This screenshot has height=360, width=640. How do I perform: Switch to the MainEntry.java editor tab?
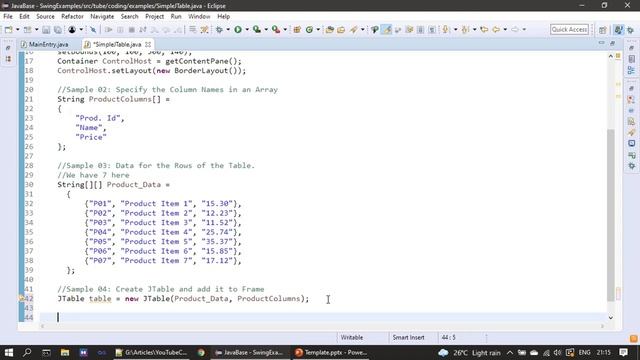(x=45, y=44)
